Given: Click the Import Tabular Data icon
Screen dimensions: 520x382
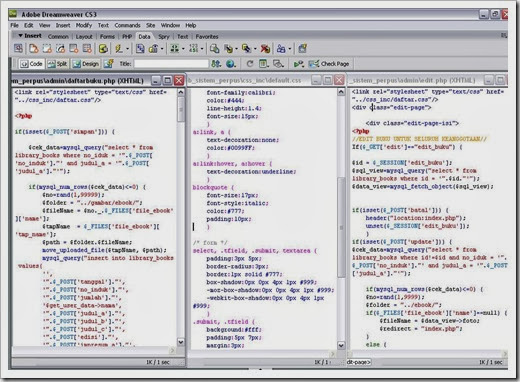Looking at the screenshot, I should tap(18, 49).
